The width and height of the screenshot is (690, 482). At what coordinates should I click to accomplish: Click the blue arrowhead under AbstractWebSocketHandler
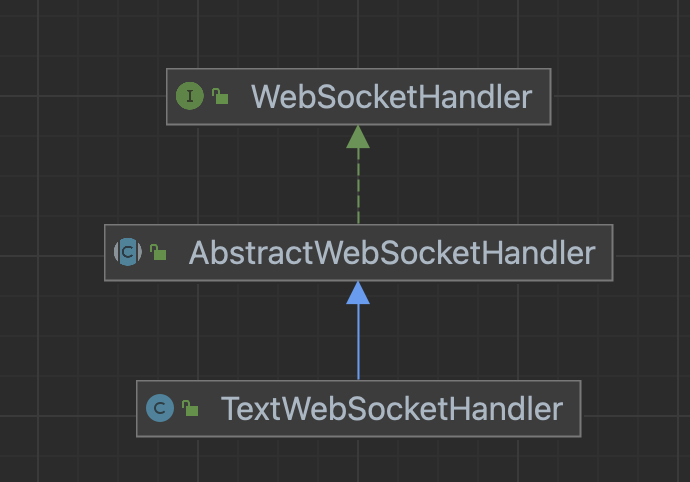358,293
